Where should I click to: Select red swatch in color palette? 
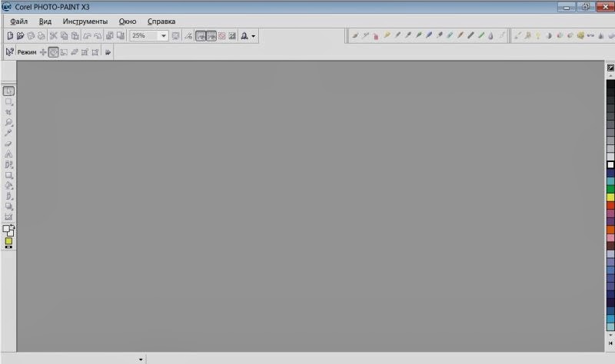coord(610,205)
